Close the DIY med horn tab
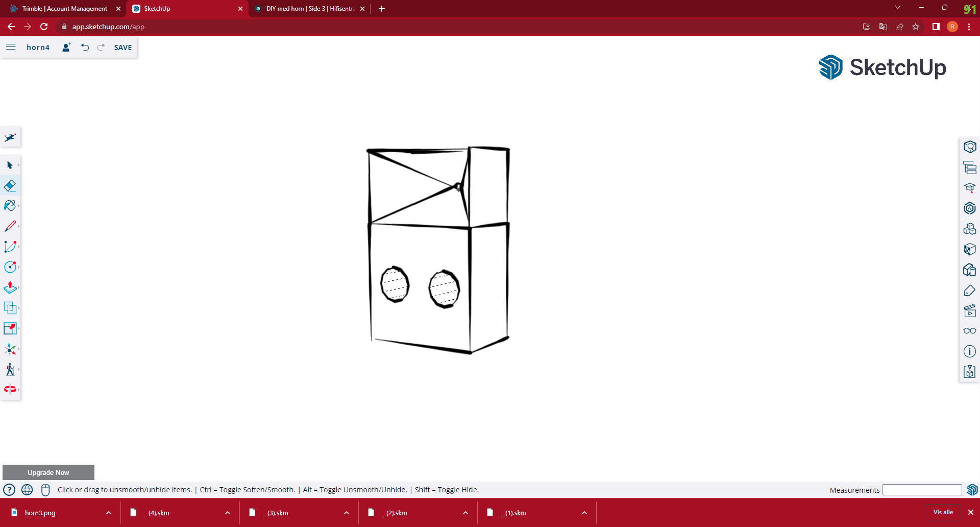Screen dimensions: 980x527 pos(362,9)
